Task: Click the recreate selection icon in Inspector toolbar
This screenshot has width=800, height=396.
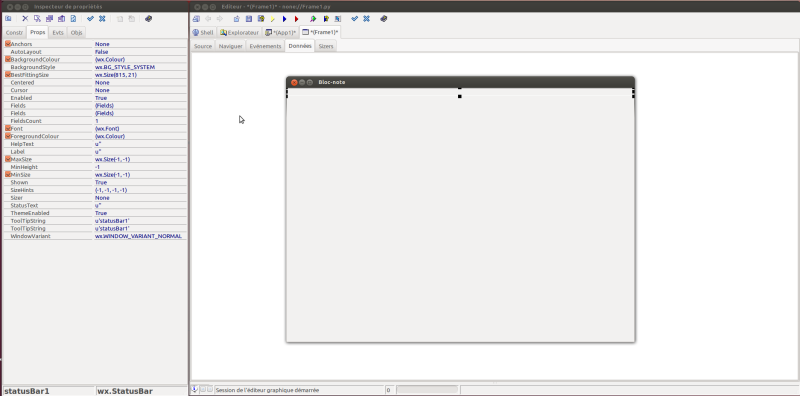Action: [73, 19]
